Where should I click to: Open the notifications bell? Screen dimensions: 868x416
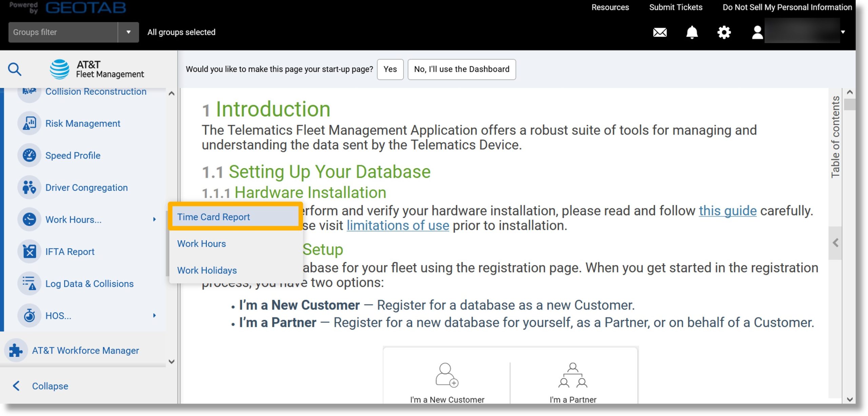pos(692,32)
